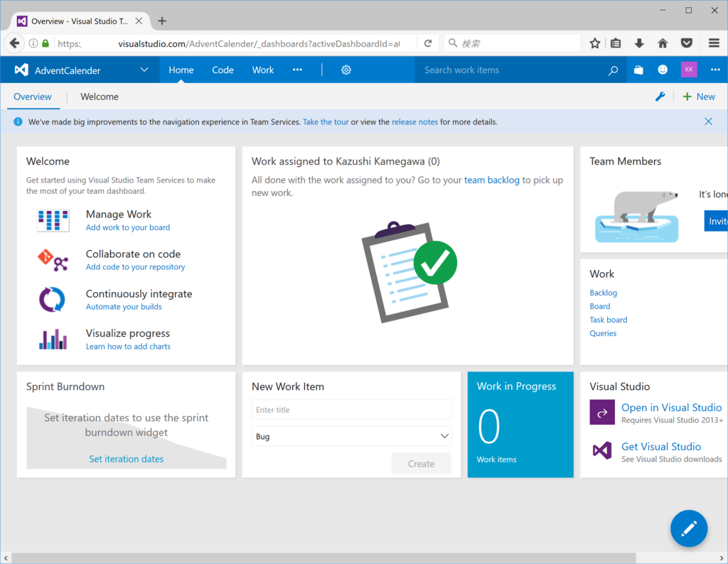Open the Work in Progress tile
The height and width of the screenshot is (564, 728).
coord(520,424)
